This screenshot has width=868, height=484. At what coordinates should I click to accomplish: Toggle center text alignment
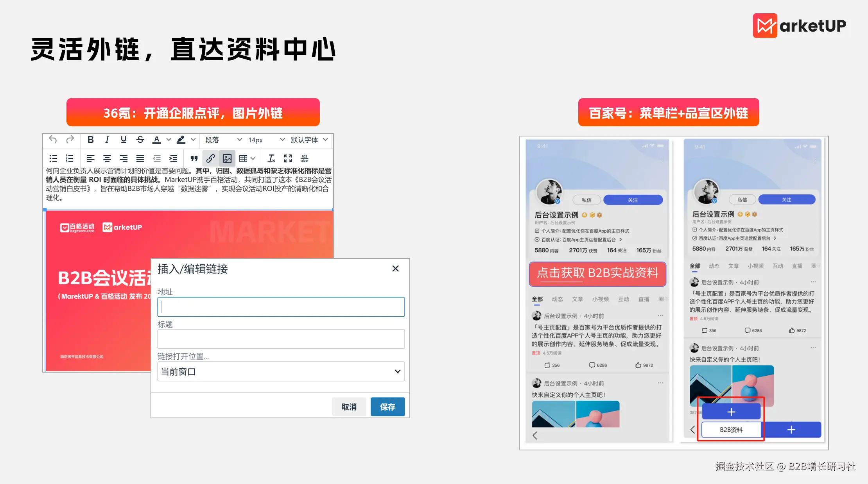click(107, 158)
